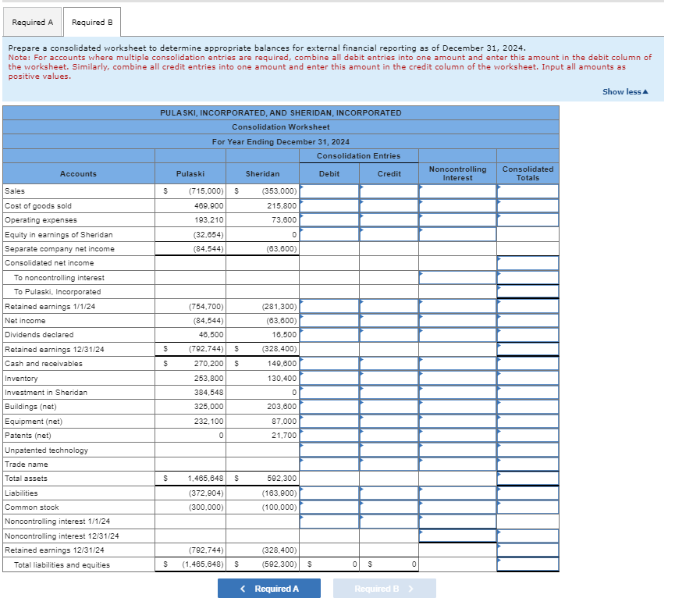
Task: Click Noncontrolling interest 1/1/24 NCI column cell
Action: click(457, 521)
